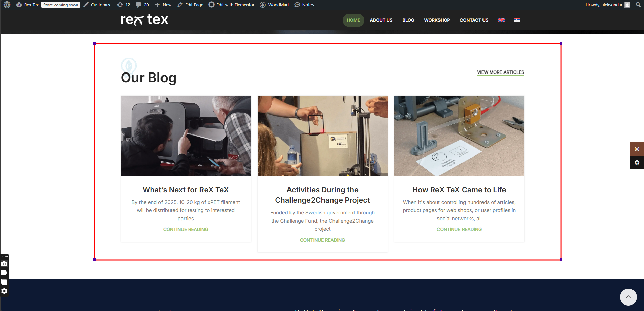Click the excerpt starting "By the end of 2025"

pyautogui.click(x=186, y=210)
